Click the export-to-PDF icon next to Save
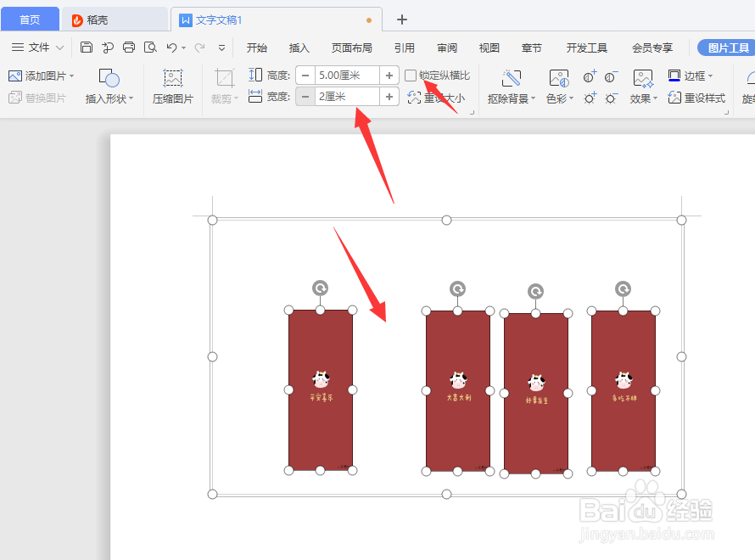Viewport: 755px width, 560px height. [x=108, y=48]
